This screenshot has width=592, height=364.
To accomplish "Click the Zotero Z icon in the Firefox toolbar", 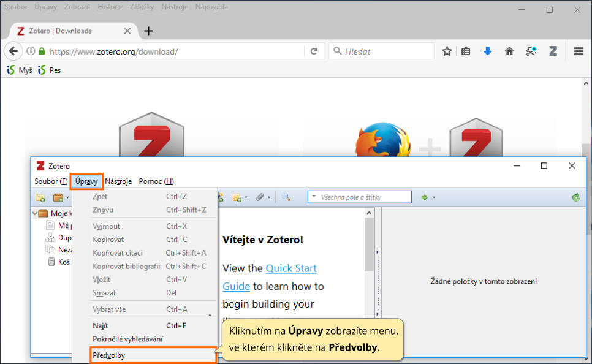I will point(553,51).
